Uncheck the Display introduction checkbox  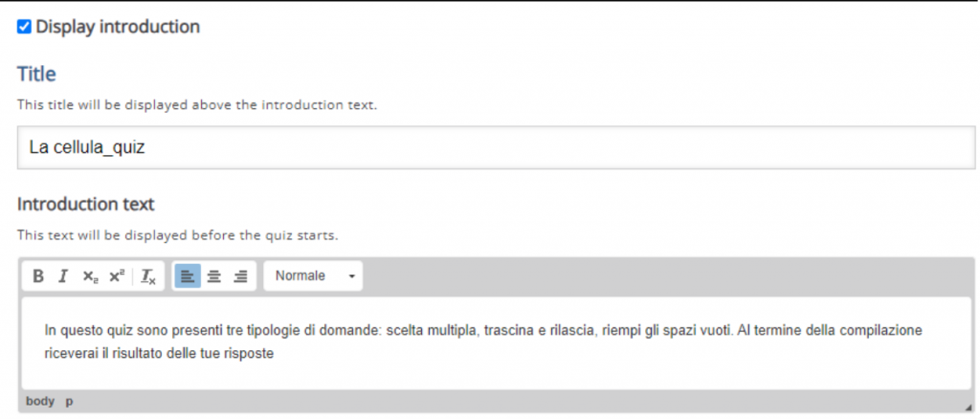pyautogui.click(x=24, y=27)
